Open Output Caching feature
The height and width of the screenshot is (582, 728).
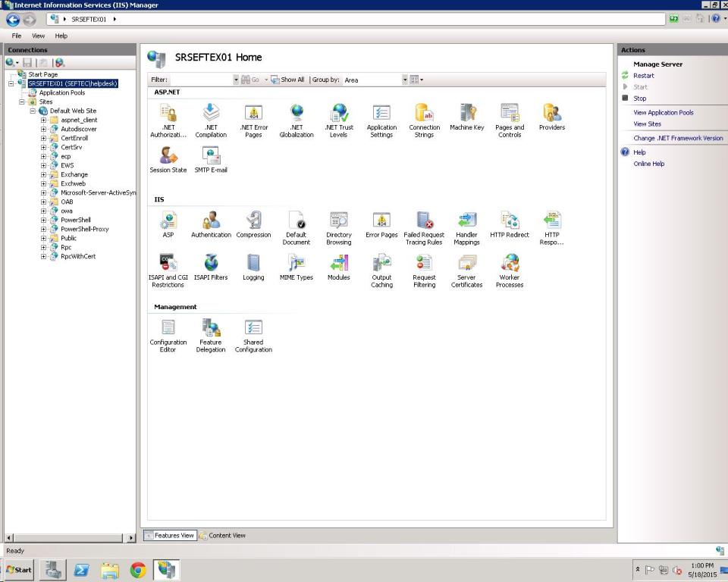(x=381, y=271)
